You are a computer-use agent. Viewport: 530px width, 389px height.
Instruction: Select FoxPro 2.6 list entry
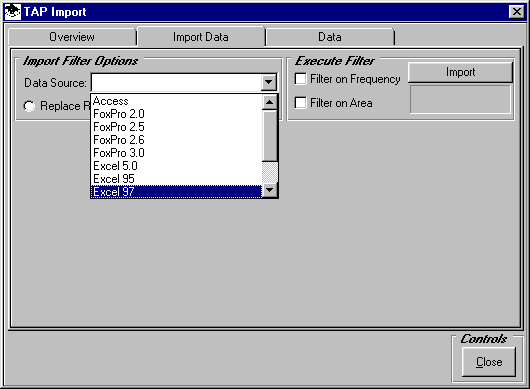click(x=176, y=140)
